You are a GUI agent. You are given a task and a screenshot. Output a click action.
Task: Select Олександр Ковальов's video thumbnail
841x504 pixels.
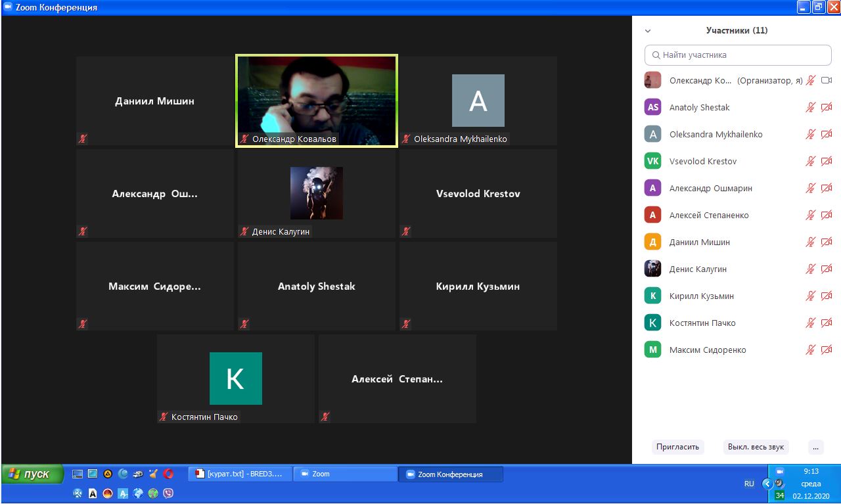tap(317, 101)
